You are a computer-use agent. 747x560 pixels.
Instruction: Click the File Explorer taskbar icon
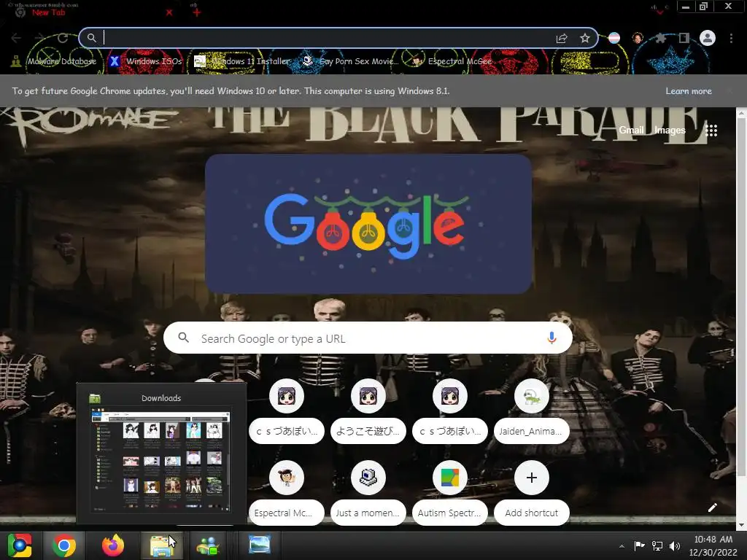[161, 545]
